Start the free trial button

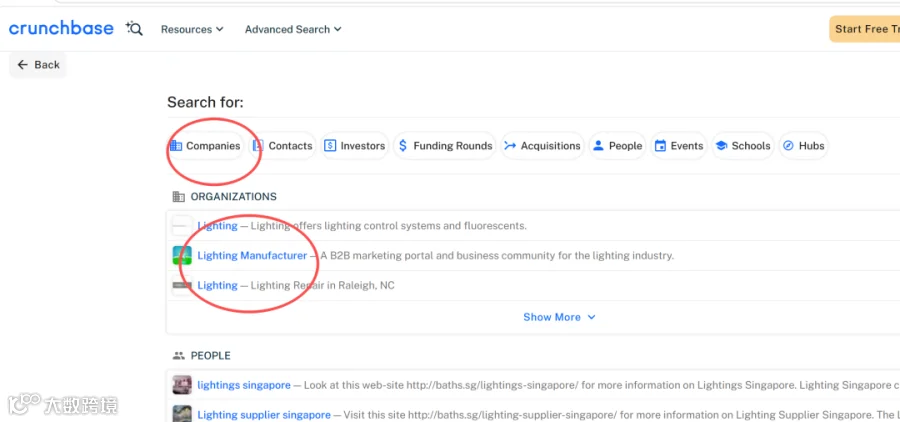[864, 29]
